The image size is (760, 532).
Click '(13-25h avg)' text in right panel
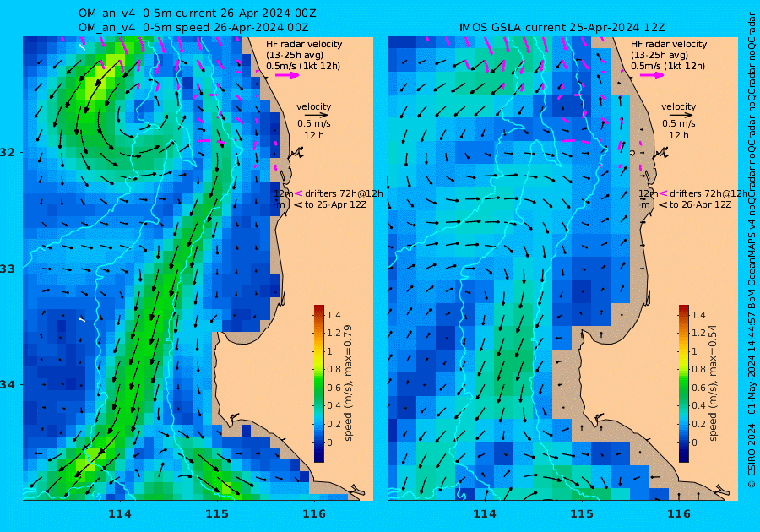click(x=660, y=55)
